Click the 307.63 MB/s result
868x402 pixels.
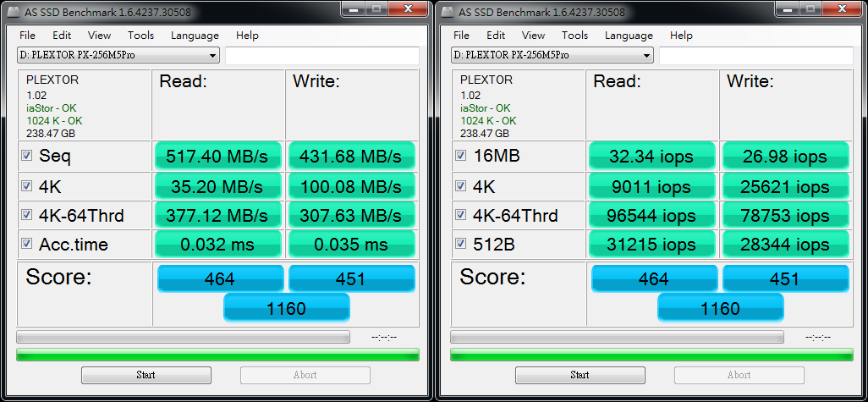pyautogui.click(x=351, y=215)
